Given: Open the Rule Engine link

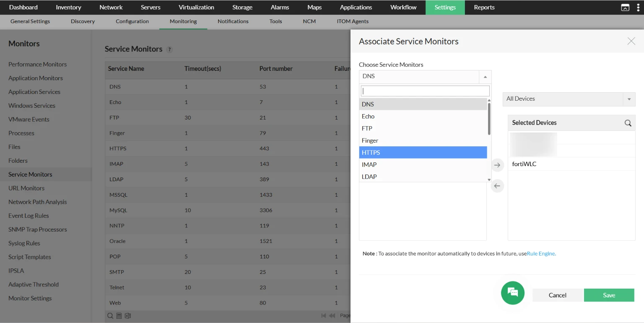Looking at the screenshot, I should 541,254.
